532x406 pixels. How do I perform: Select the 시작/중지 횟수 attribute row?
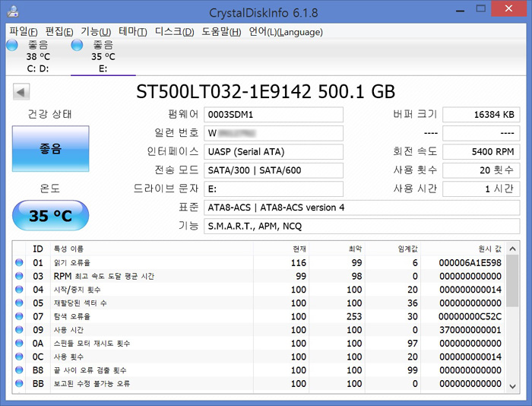click(259, 290)
